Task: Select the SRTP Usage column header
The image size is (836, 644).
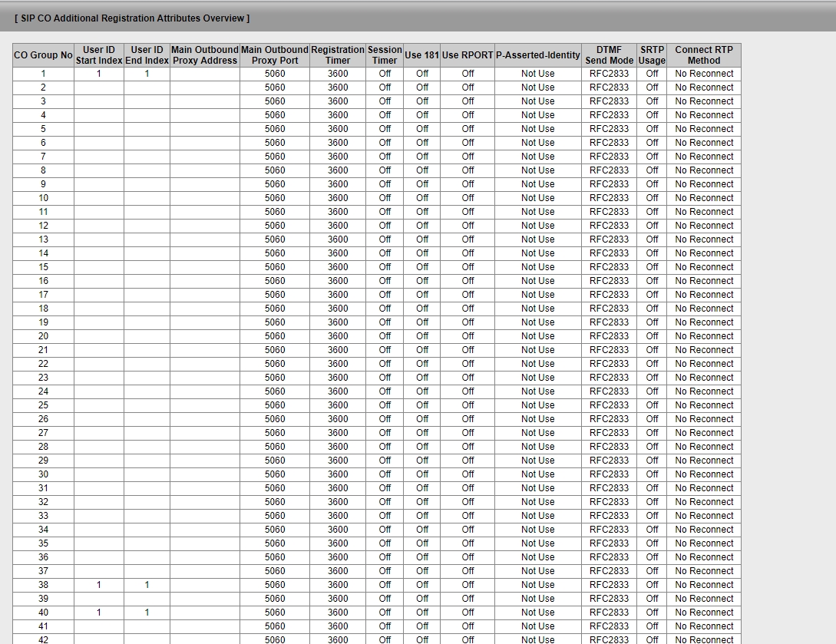Action: click(652, 55)
